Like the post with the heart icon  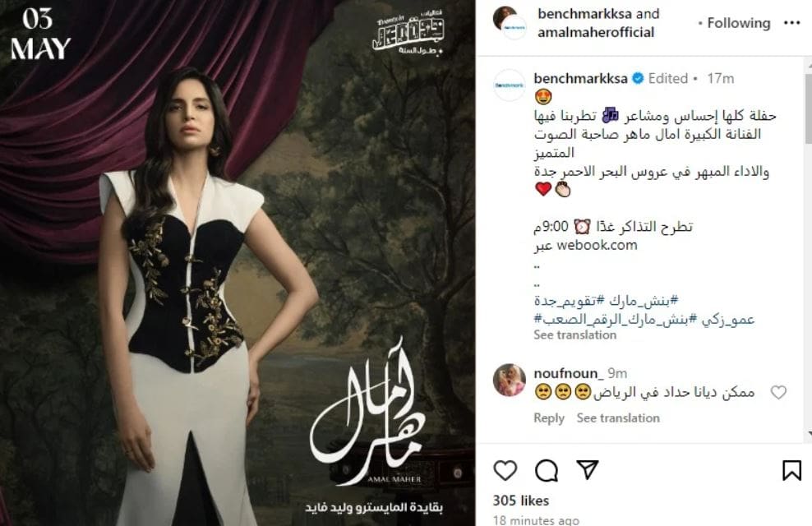pyautogui.click(x=505, y=470)
